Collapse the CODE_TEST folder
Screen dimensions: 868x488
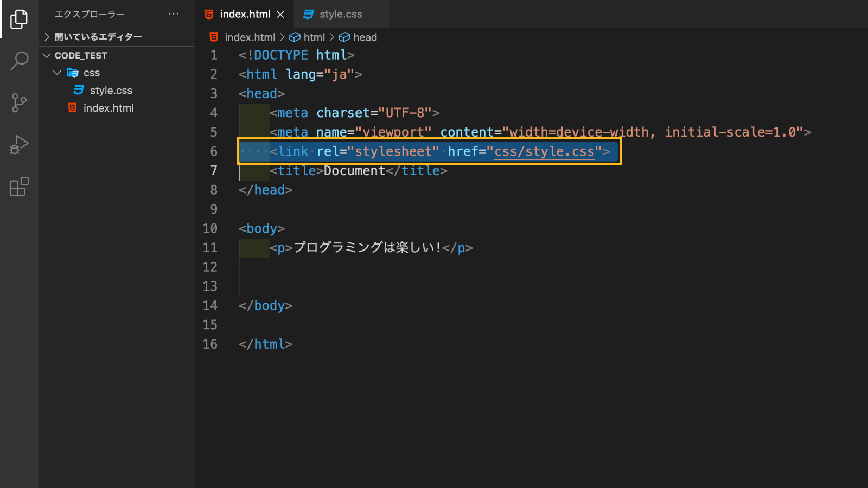tap(47, 55)
